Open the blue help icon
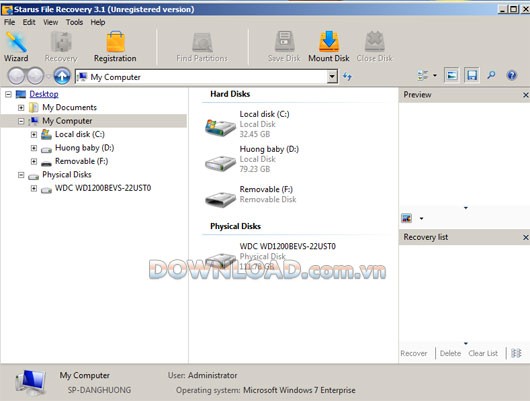530x401 pixels. pos(512,75)
